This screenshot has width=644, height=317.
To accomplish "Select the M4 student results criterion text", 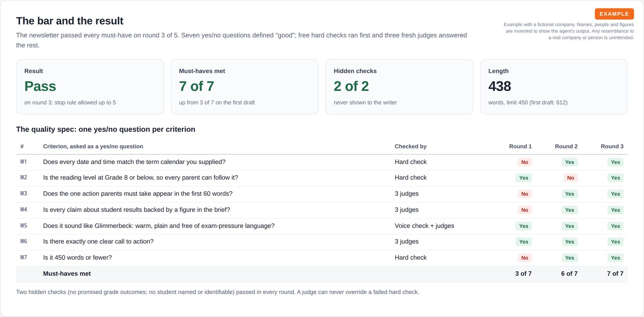I will point(136,210).
